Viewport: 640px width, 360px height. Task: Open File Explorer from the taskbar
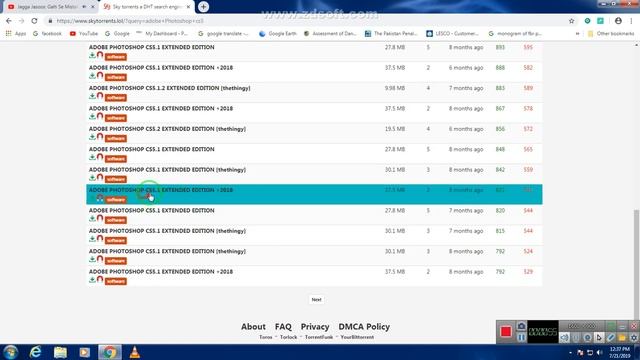click(x=60, y=352)
